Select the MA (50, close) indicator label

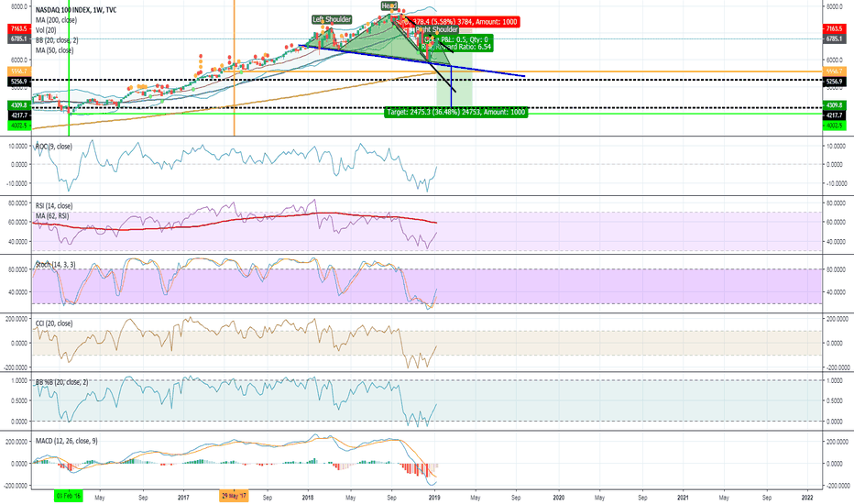pyautogui.click(x=54, y=50)
